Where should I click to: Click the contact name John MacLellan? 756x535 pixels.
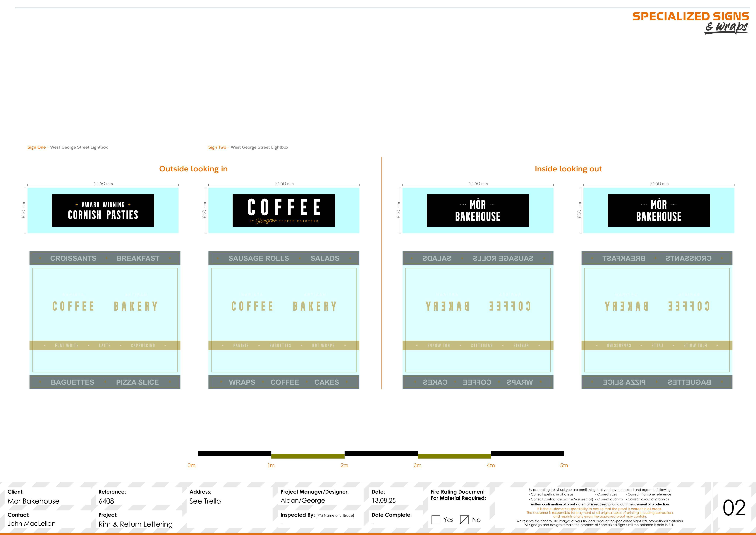click(32, 524)
